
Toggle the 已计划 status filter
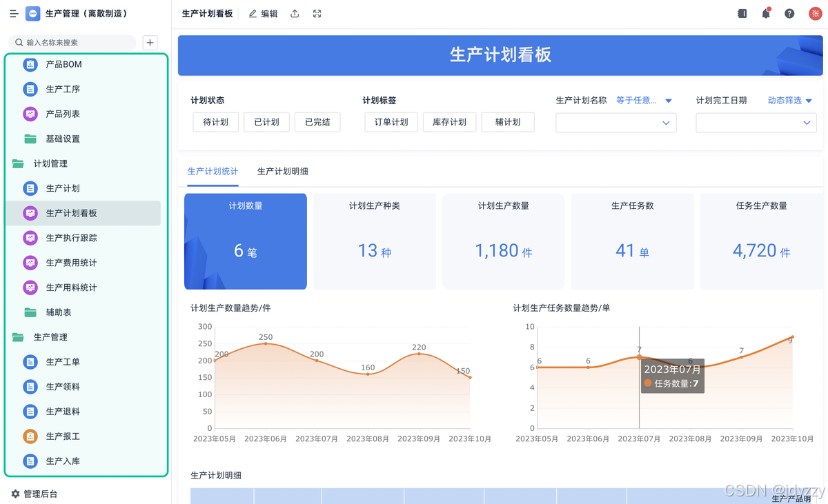click(266, 122)
